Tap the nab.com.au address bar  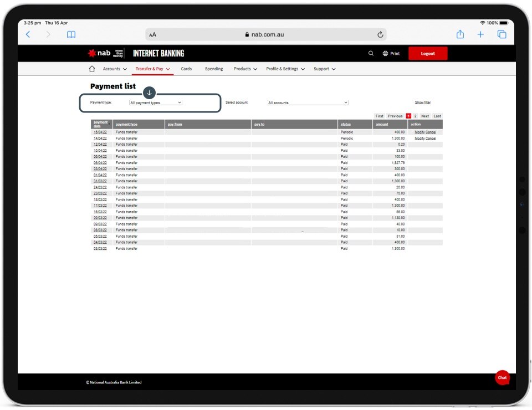coord(266,34)
